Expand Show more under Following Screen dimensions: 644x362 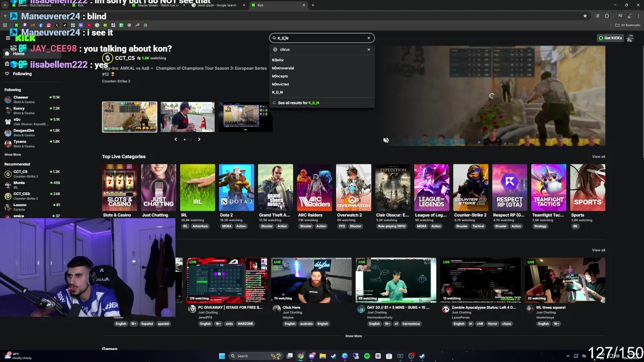coord(13,154)
